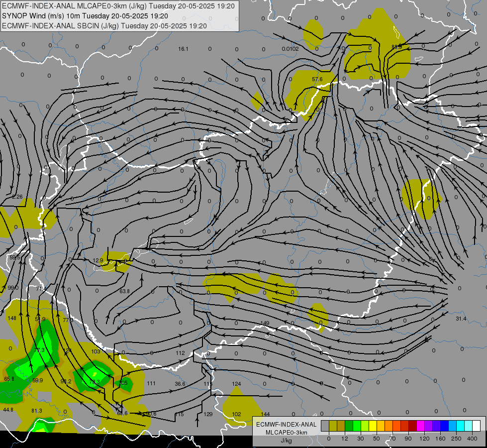
Task: Select the dark green swatch in the color scale
Action: [x=349, y=426]
